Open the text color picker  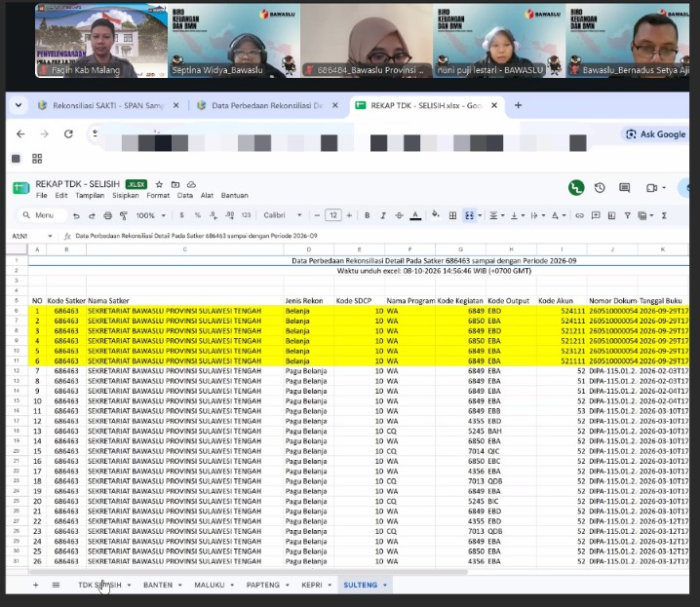(415, 215)
